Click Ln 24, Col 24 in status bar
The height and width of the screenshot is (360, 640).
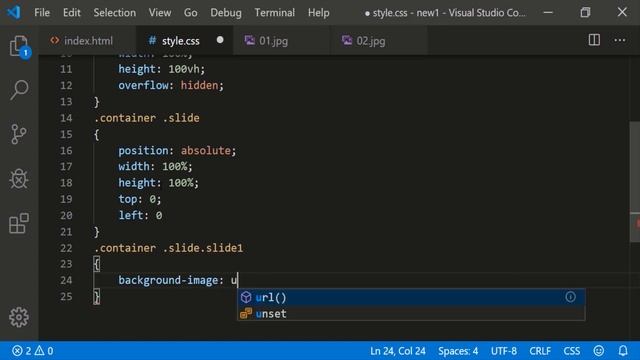tap(398, 351)
